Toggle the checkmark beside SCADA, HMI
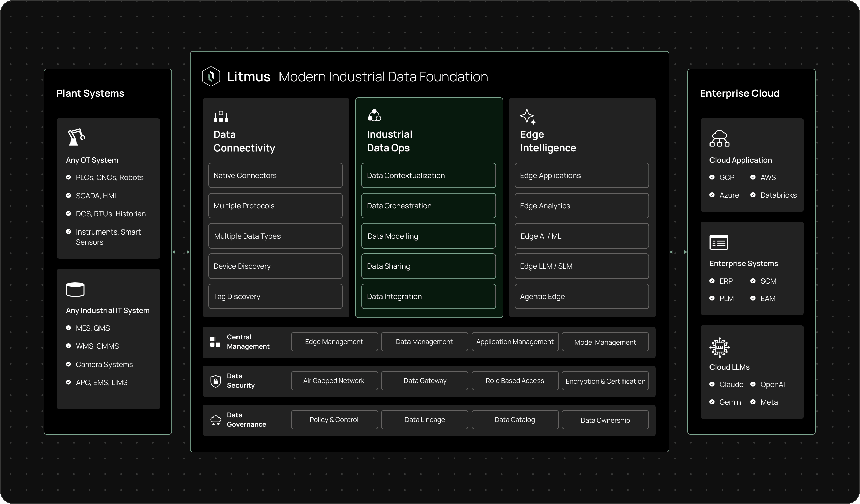The height and width of the screenshot is (504, 860). tap(68, 195)
